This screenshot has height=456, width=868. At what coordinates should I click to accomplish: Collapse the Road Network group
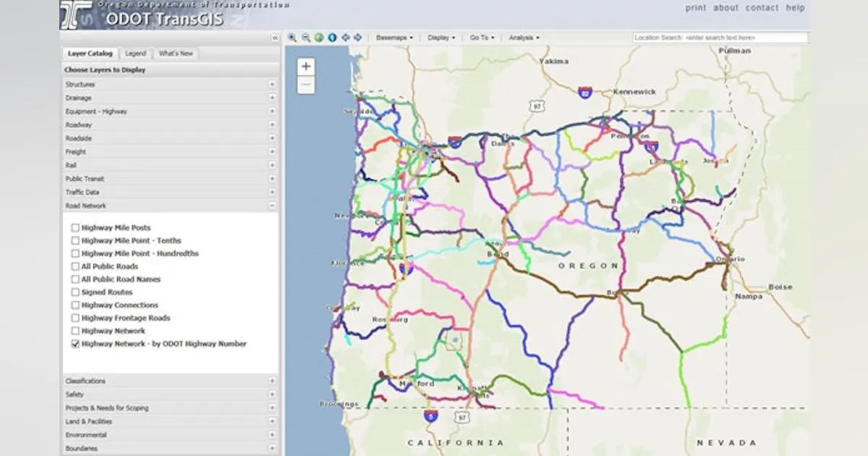[272, 206]
